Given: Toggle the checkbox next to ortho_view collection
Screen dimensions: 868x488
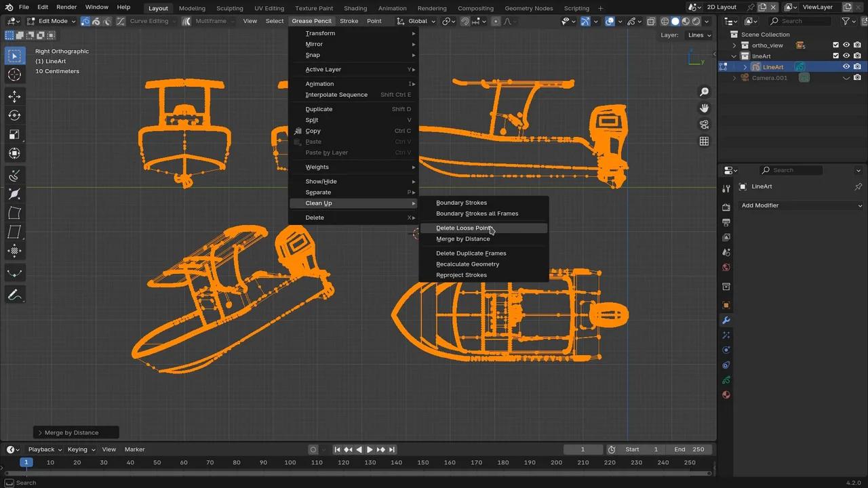Looking at the screenshot, I should tap(836, 45).
